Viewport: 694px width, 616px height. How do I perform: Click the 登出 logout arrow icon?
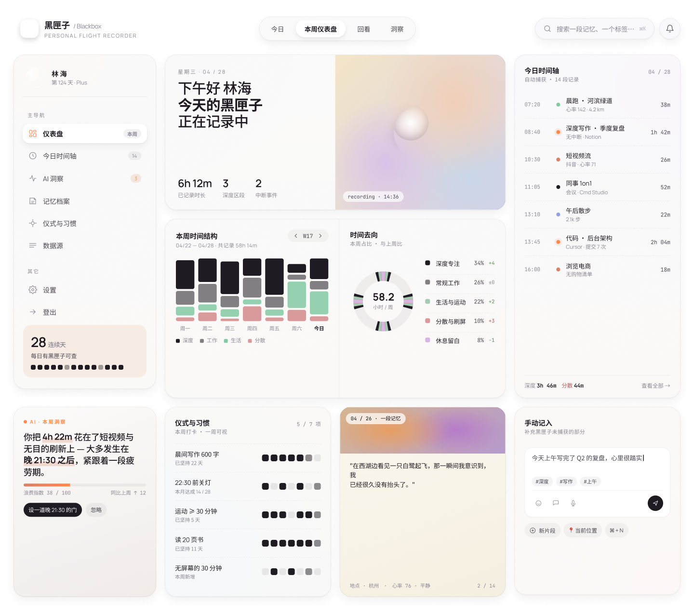coord(33,312)
